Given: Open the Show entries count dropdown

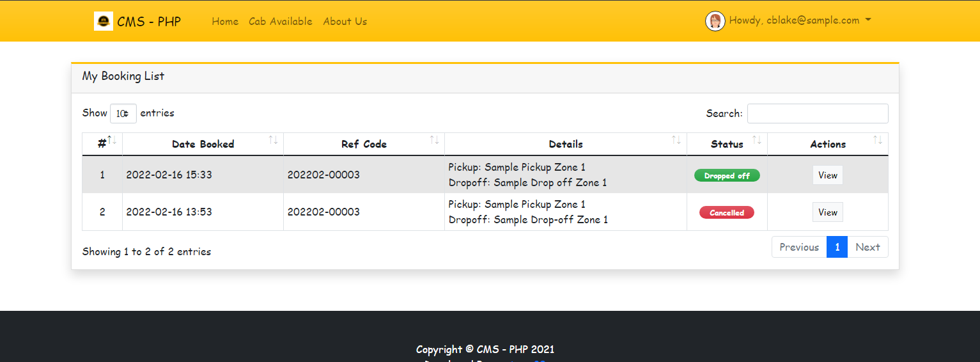Looking at the screenshot, I should pos(123,113).
